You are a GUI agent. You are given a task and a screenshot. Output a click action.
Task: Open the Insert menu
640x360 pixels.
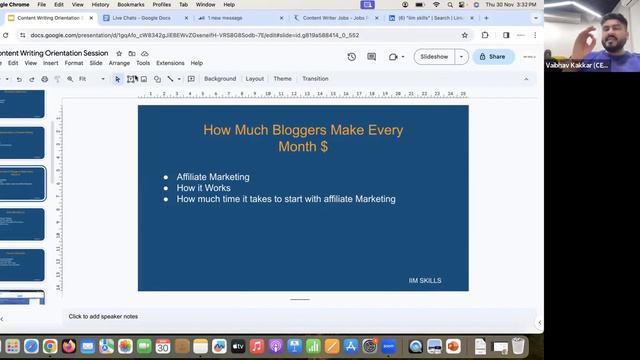51,63
